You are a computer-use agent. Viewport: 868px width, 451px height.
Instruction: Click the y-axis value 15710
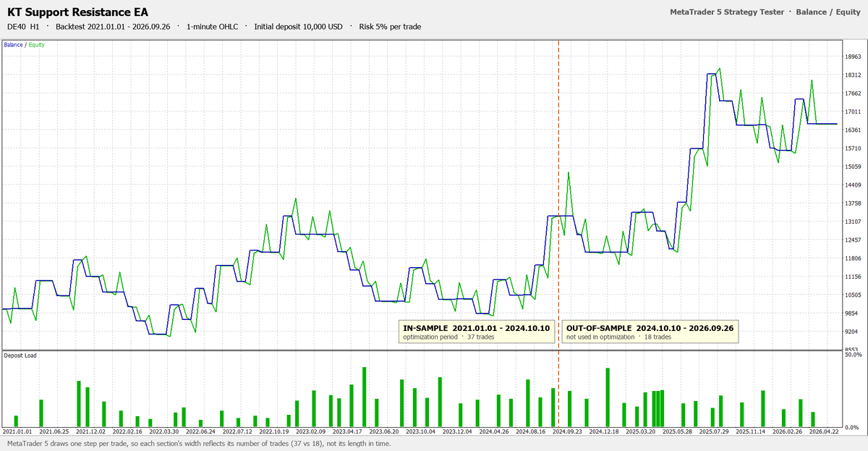tap(852, 148)
